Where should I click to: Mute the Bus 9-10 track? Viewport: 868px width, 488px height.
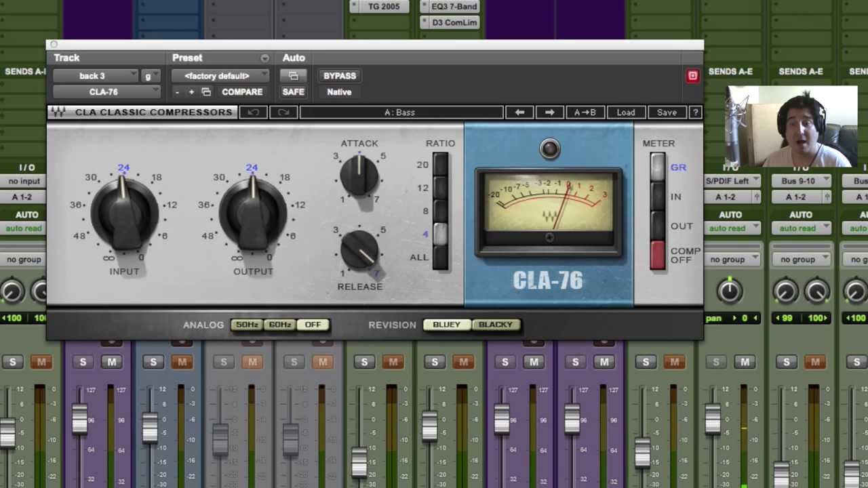[815, 363]
